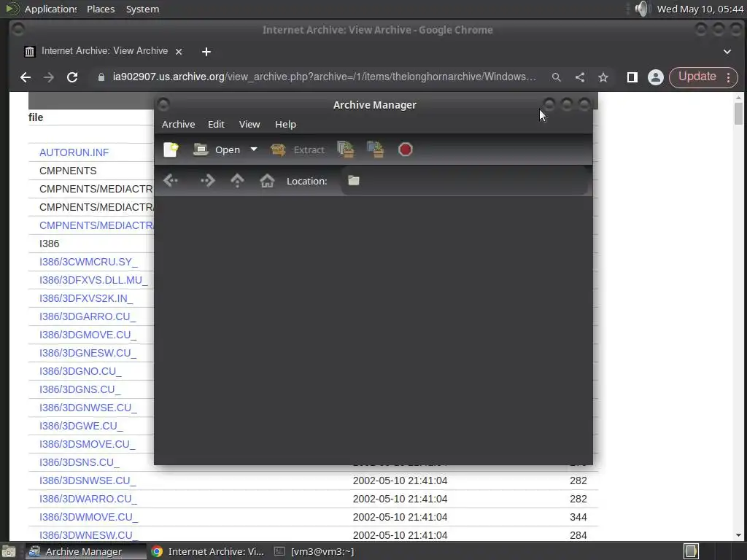747x560 pixels.
Task: Switch to Internet Archive Chrome taskbar button
Action: 207,551
